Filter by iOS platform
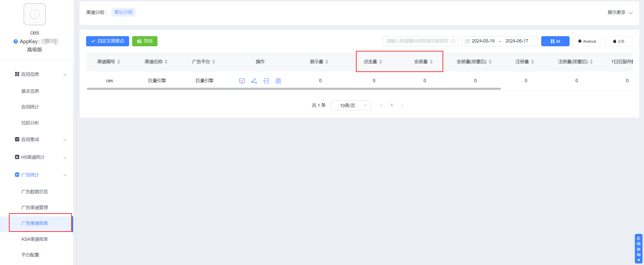 tap(619, 41)
